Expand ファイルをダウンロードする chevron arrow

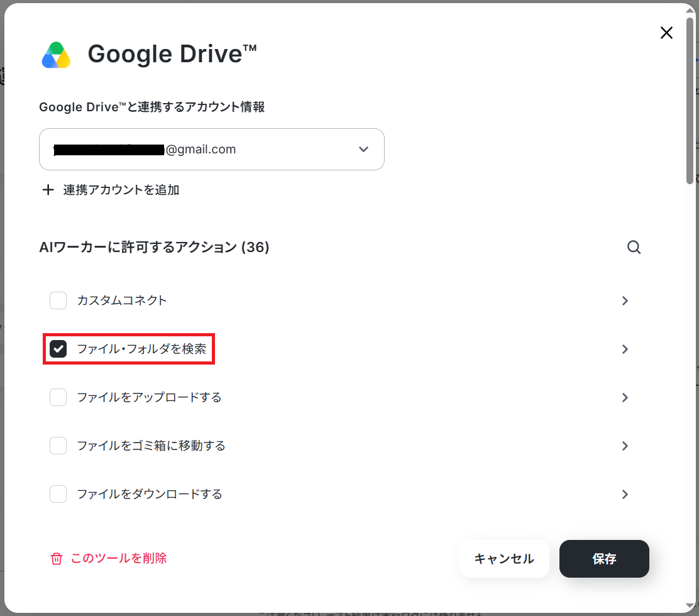pyautogui.click(x=625, y=494)
